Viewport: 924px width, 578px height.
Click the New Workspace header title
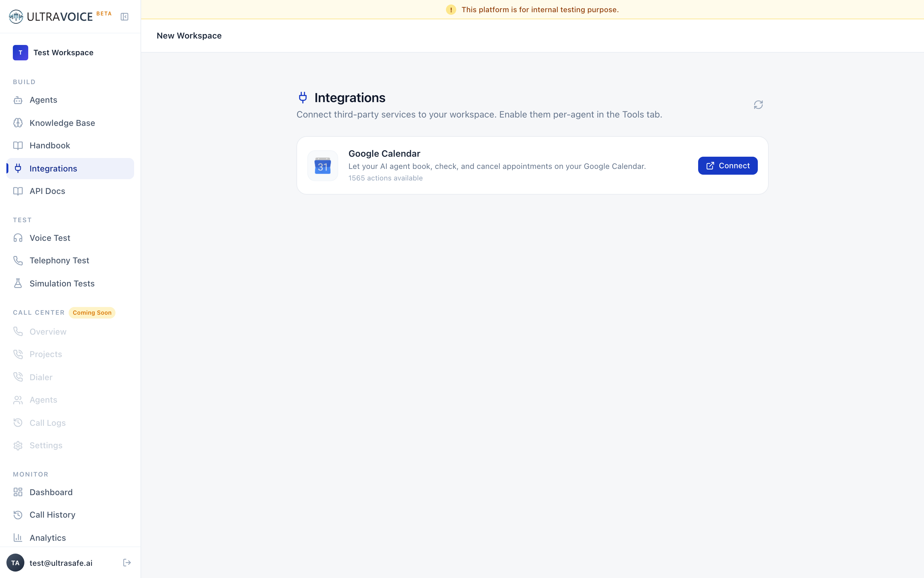(x=189, y=36)
